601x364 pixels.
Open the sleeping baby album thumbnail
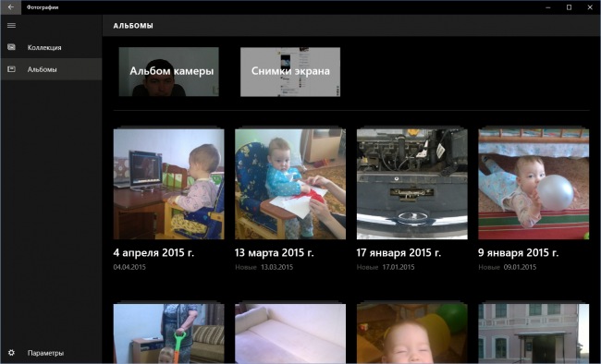point(412,334)
